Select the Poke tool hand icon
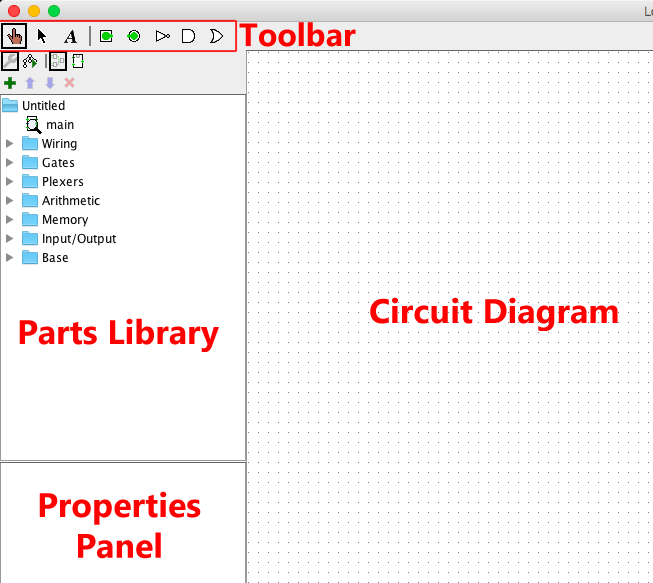 click(x=14, y=36)
